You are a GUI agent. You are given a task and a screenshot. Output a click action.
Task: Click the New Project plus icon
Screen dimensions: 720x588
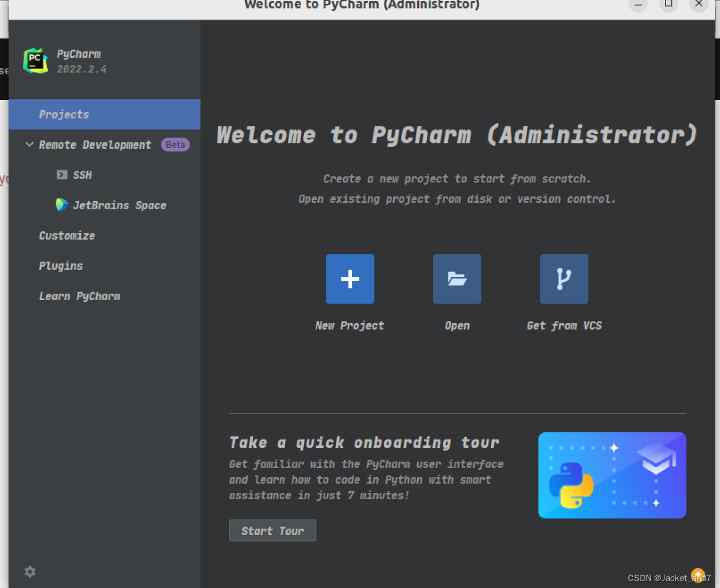[350, 279]
